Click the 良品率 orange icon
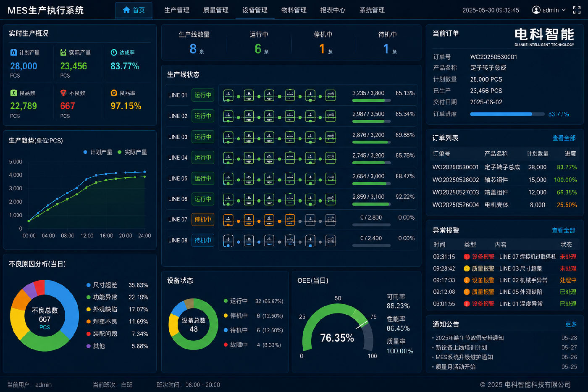588x392 pixels. tap(113, 93)
